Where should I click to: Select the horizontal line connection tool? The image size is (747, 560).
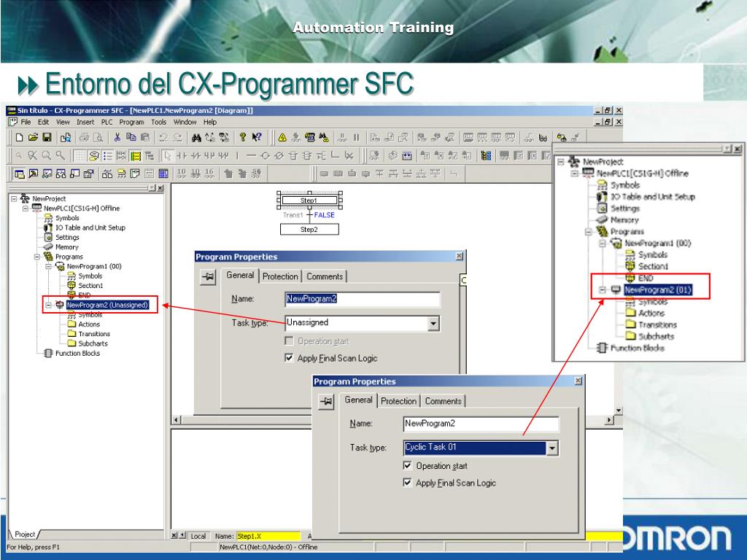click(252, 155)
